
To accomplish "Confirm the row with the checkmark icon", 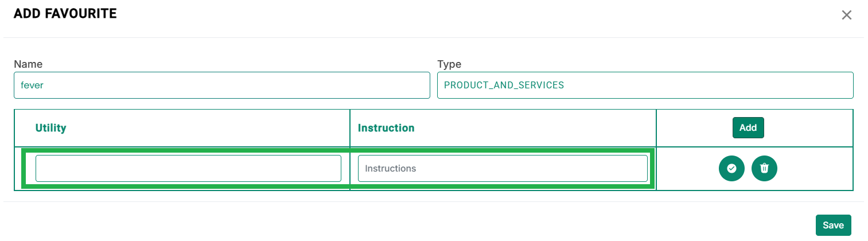I will point(731,168).
